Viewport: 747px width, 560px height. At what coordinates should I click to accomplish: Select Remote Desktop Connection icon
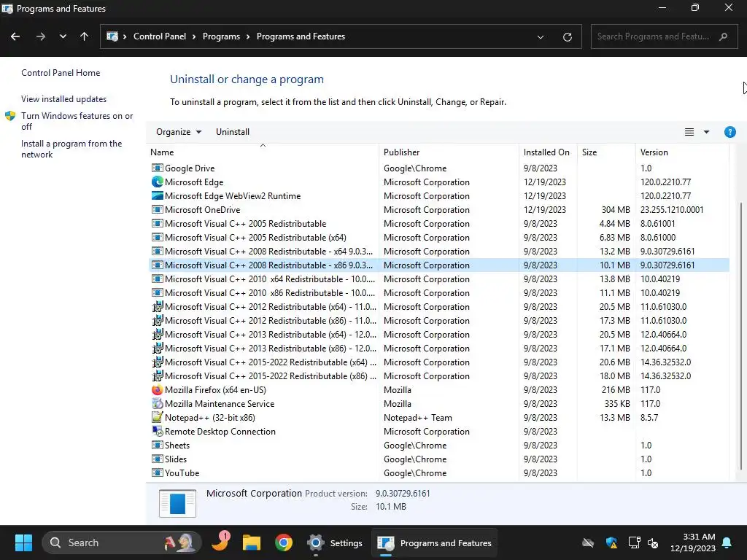(158, 431)
